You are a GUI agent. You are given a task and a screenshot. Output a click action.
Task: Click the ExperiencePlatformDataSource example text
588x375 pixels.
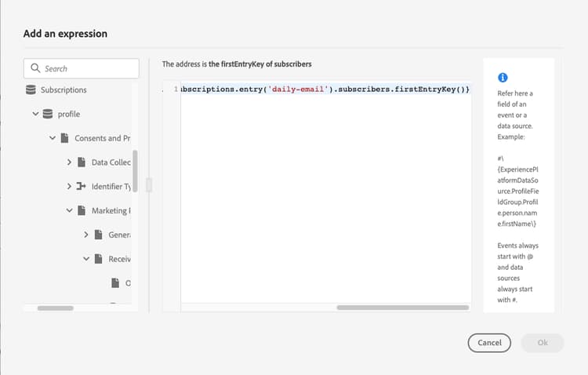pos(518,191)
